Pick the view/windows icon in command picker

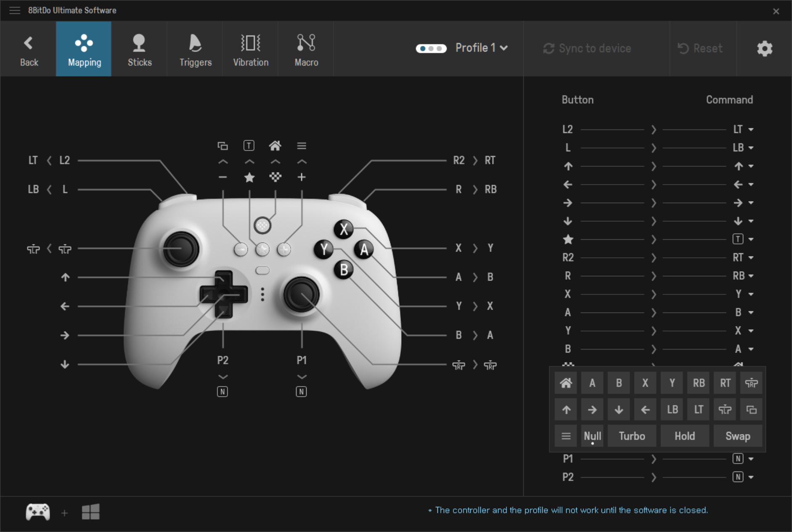[752, 410]
